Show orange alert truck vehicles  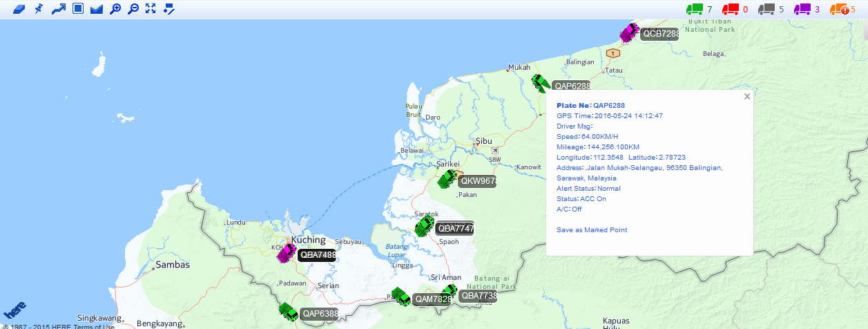tap(838, 9)
